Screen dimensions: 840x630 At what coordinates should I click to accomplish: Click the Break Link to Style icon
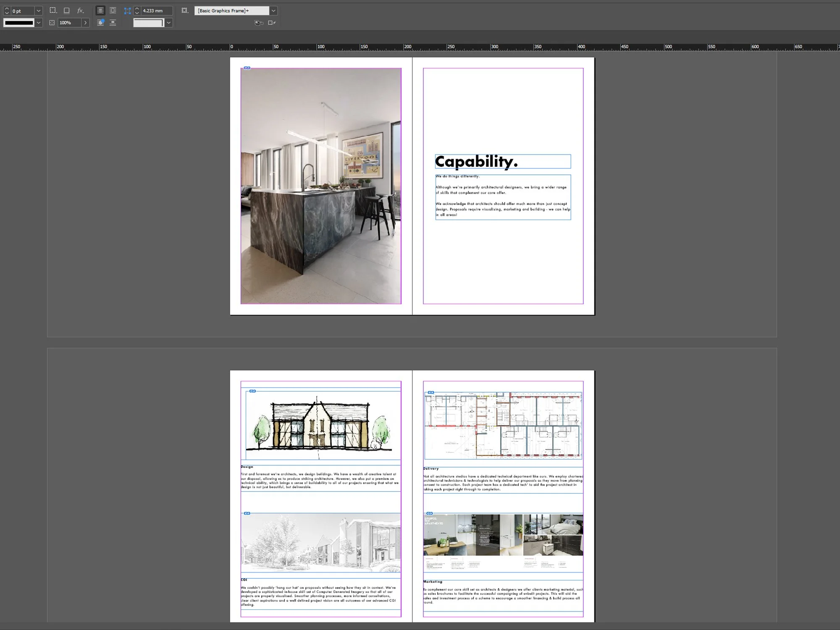tap(271, 23)
